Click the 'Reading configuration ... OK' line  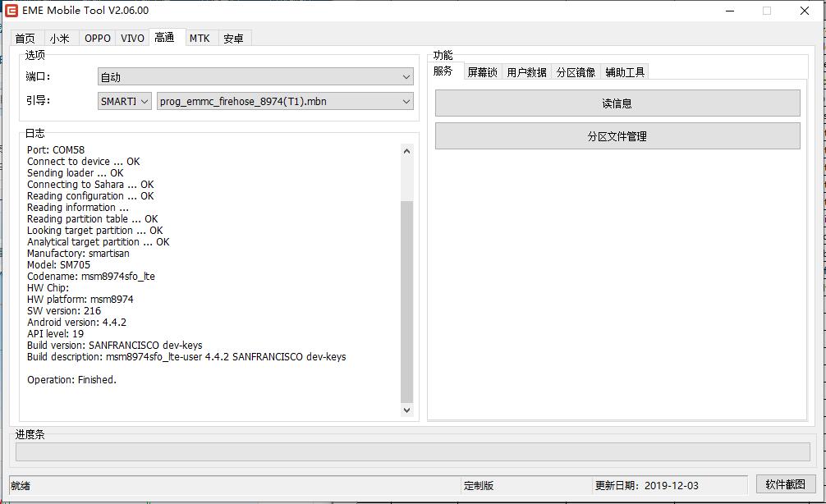pyautogui.click(x=90, y=196)
